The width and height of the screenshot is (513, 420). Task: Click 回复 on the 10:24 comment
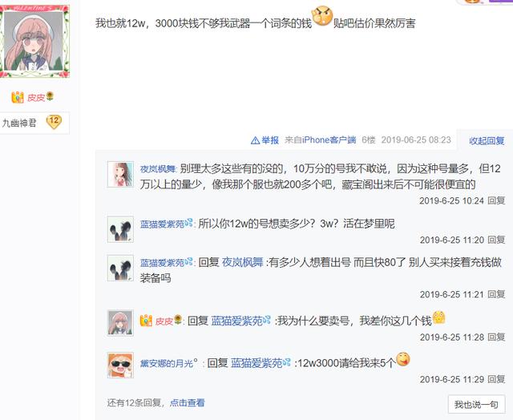click(496, 200)
